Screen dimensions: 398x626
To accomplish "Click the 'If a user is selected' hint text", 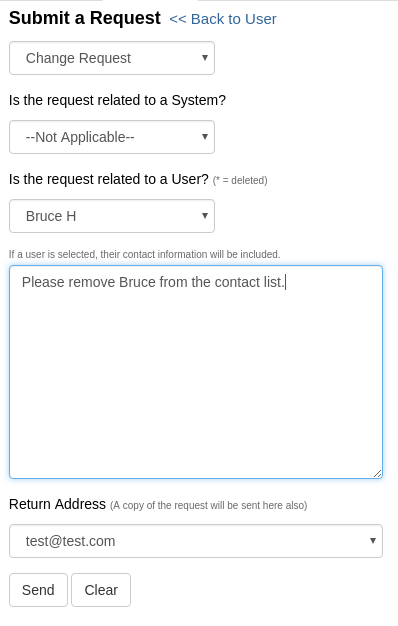I will click(145, 254).
